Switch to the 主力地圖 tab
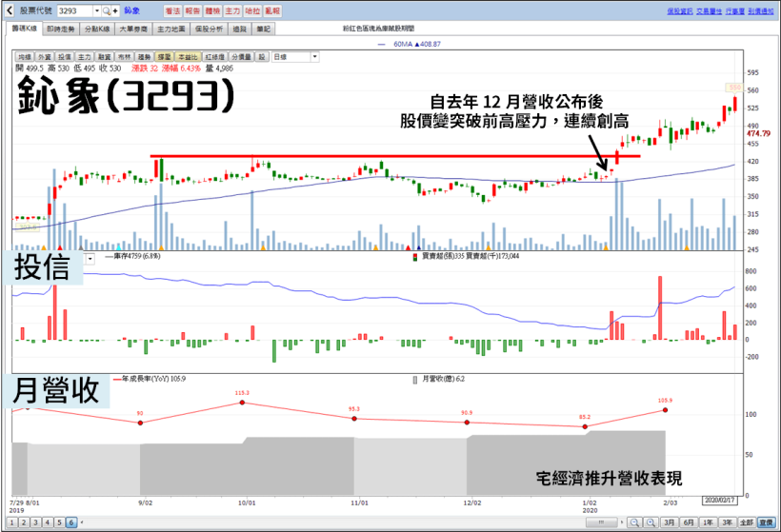781x532 pixels. [170, 30]
